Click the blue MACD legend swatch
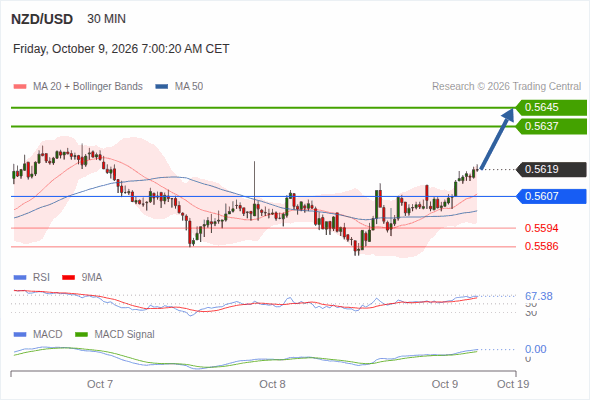Viewport: 590px width, 400px height. pos(20,335)
